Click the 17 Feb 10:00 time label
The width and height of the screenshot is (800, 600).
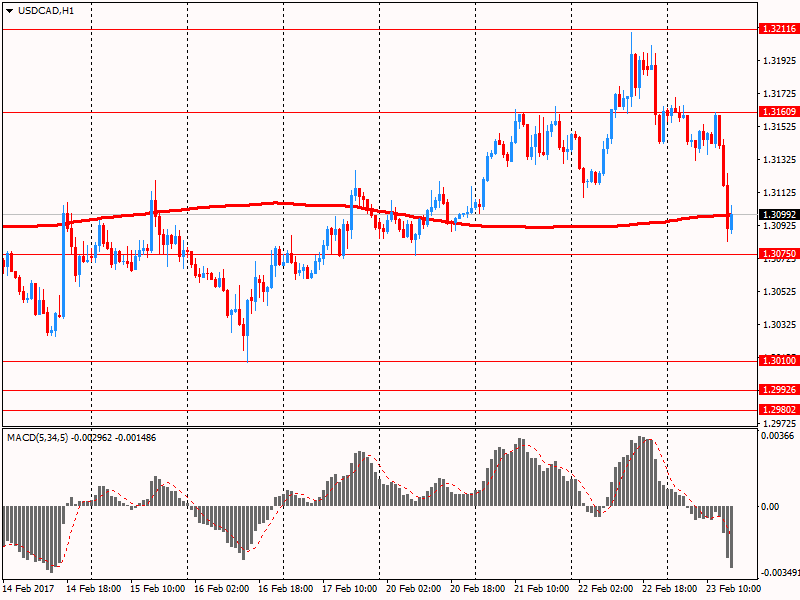(x=350, y=589)
